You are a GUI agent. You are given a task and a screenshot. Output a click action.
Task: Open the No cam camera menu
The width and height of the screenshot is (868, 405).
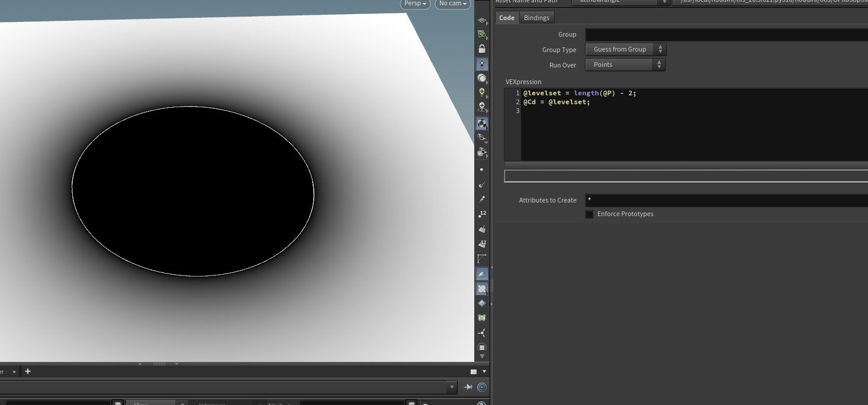(x=453, y=4)
